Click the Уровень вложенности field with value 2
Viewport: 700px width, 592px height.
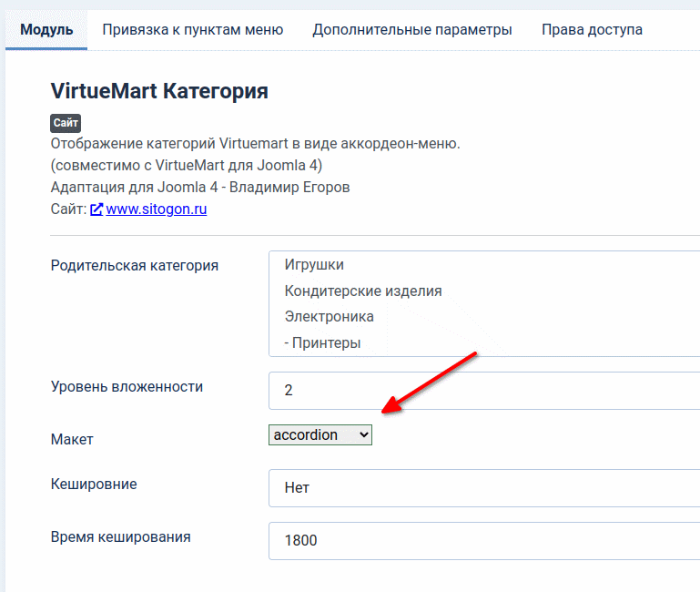pyautogui.click(x=484, y=391)
